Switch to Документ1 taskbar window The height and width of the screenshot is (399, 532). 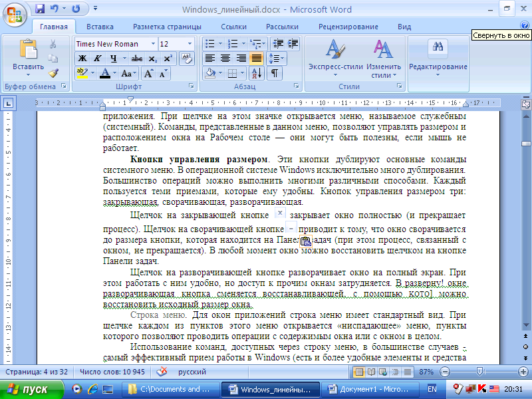369,389
